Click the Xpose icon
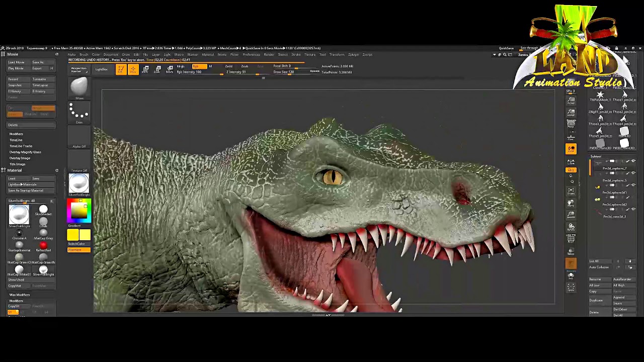 [571, 288]
